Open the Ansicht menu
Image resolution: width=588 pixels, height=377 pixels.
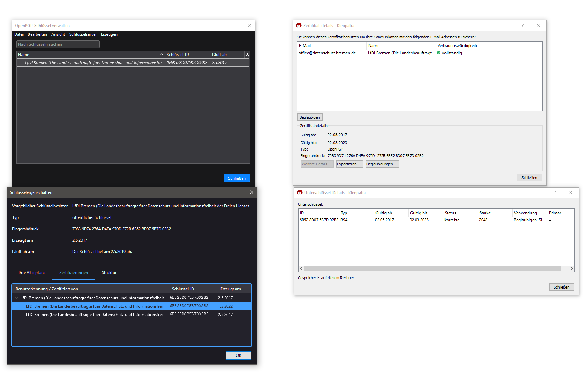pyautogui.click(x=58, y=34)
